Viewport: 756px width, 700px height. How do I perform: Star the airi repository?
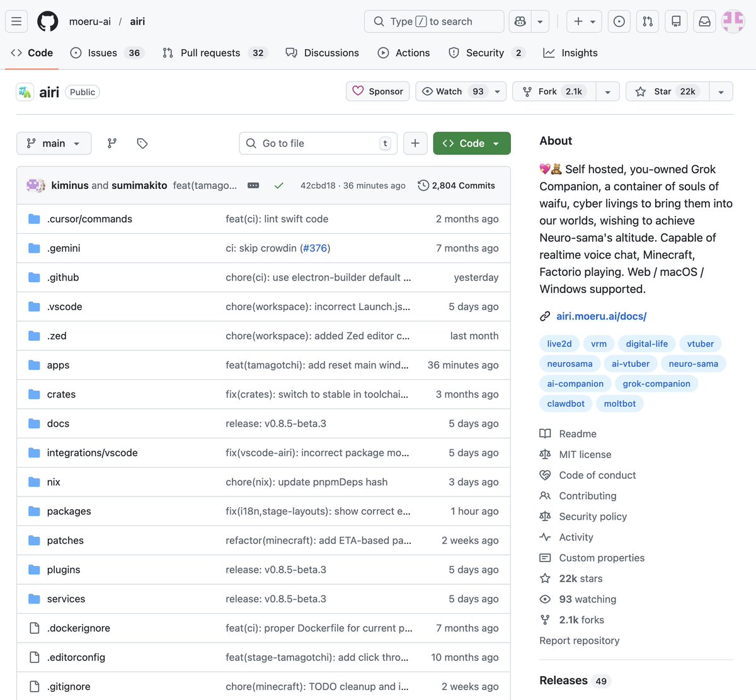(x=667, y=91)
